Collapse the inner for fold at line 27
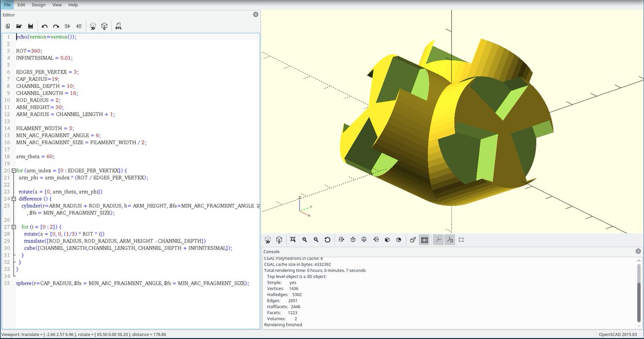 coord(13,227)
